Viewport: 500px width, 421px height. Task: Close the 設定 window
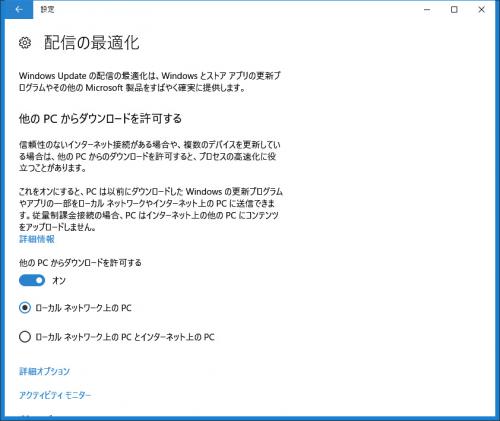[x=481, y=10]
